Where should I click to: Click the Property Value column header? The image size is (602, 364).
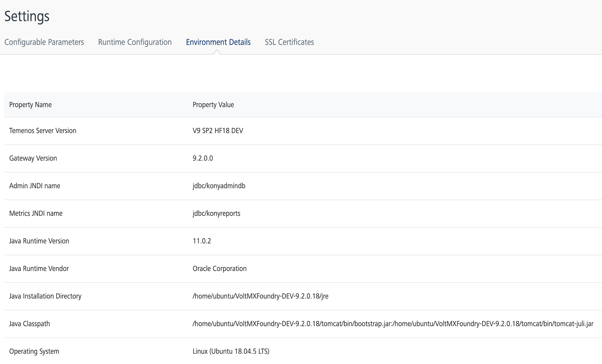tap(213, 105)
